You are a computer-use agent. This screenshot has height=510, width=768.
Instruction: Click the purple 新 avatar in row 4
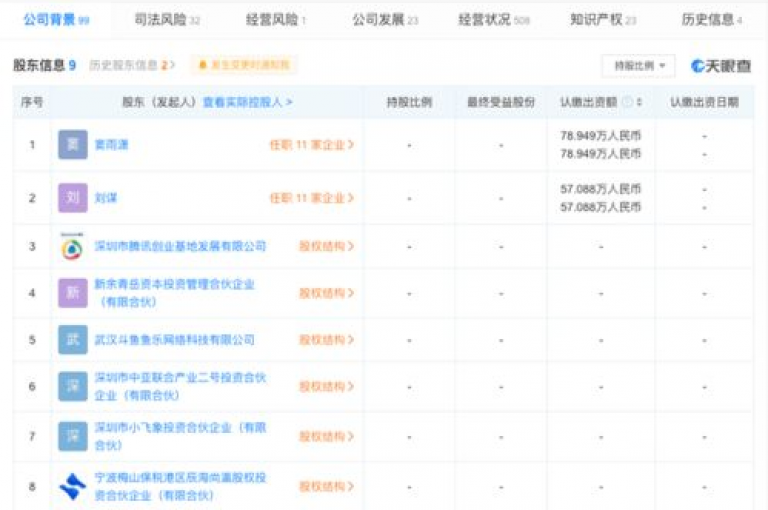click(x=72, y=293)
